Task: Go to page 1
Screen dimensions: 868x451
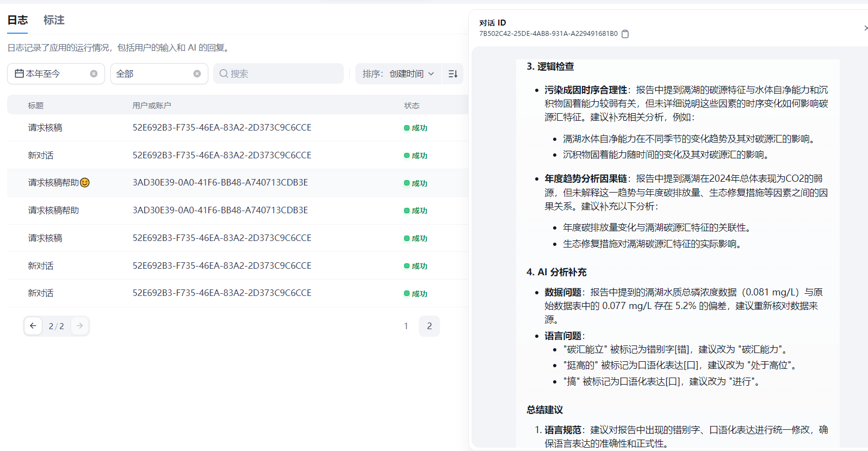Action: (x=406, y=326)
